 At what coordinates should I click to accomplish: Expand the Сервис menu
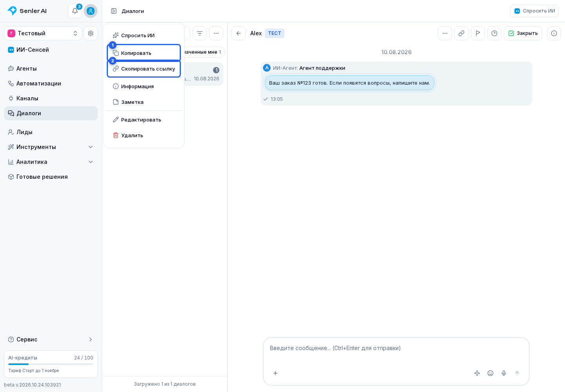pyautogui.click(x=51, y=339)
